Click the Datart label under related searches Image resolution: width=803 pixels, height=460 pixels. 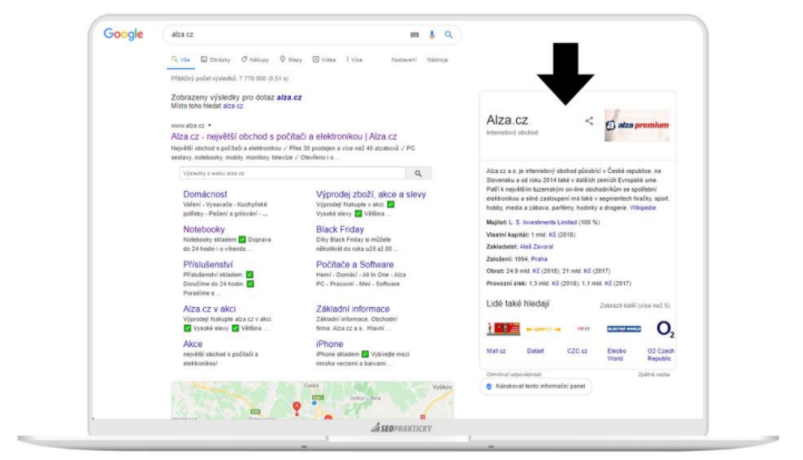[x=535, y=351]
